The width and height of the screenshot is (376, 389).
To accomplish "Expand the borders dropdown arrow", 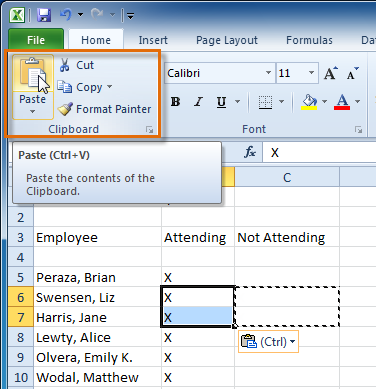I will [281, 101].
